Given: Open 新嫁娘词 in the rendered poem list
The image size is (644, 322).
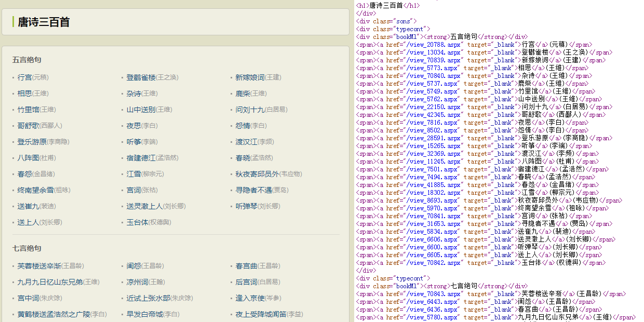Looking at the screenshot, I should [250, 77].
